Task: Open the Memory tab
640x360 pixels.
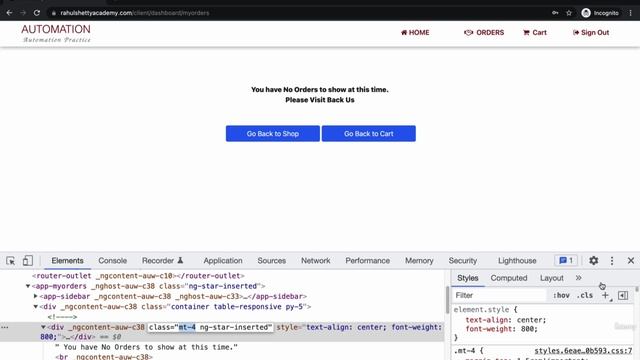Action: click(x=419, y=261)
